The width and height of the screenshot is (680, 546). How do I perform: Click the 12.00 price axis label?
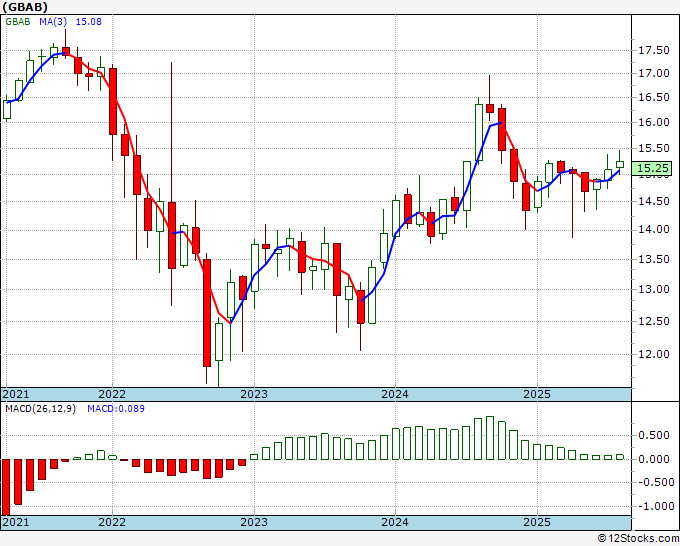(654, 354)
